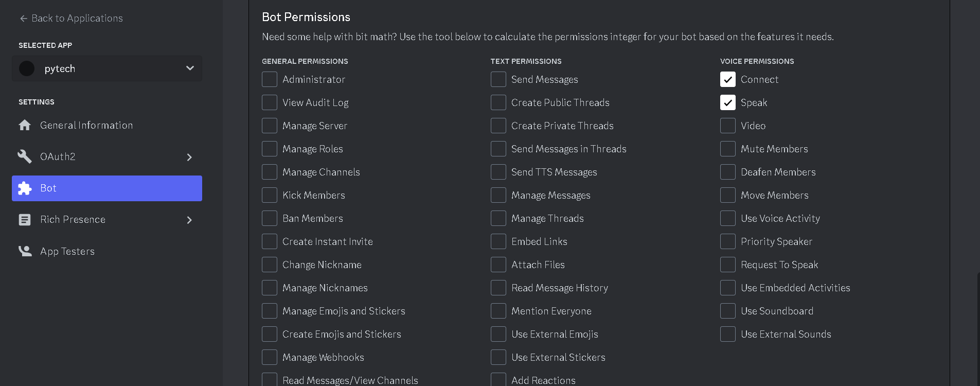Click the back arrow icon
Screen dimensions: 980x386
tap(23, 18)
